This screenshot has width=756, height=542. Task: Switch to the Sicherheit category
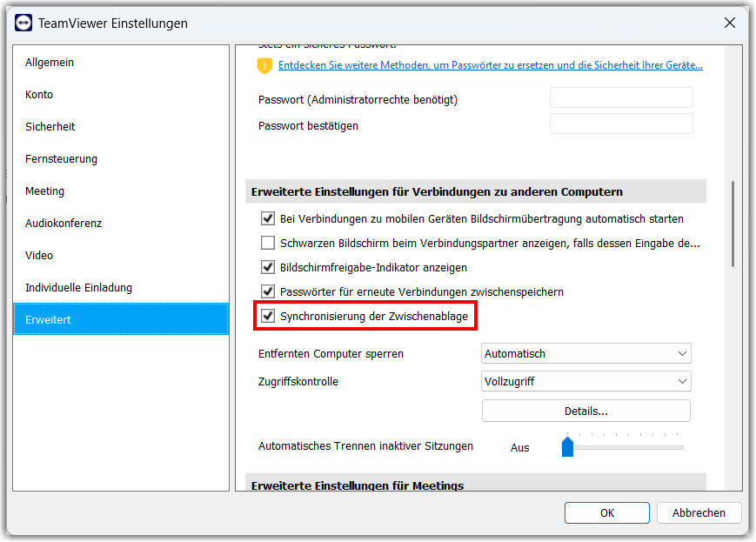click(x=121, y=127)
